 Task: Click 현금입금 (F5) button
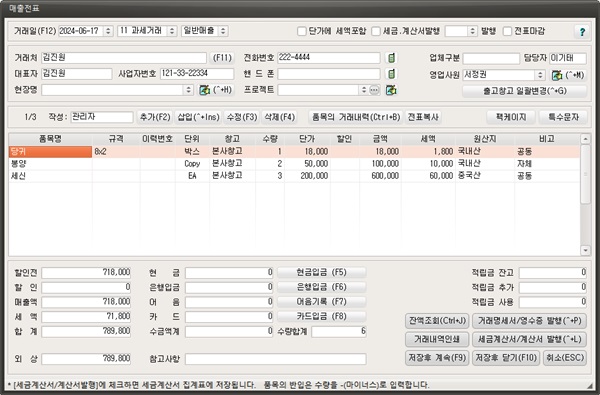321,273
